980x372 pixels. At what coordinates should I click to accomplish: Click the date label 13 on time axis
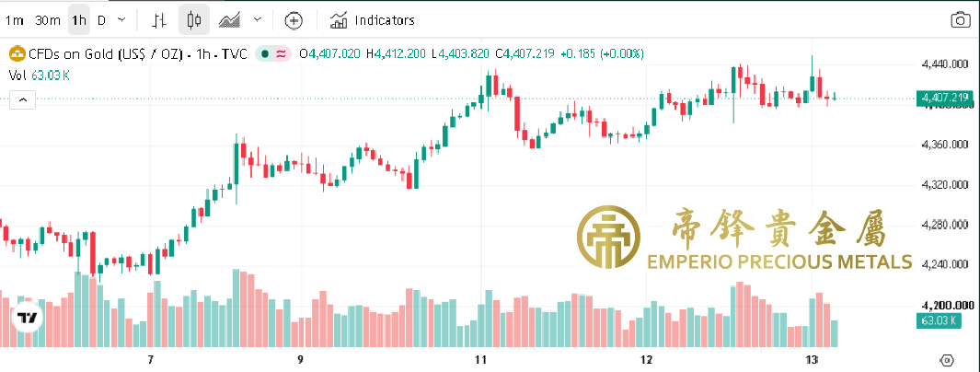(812, 360)
